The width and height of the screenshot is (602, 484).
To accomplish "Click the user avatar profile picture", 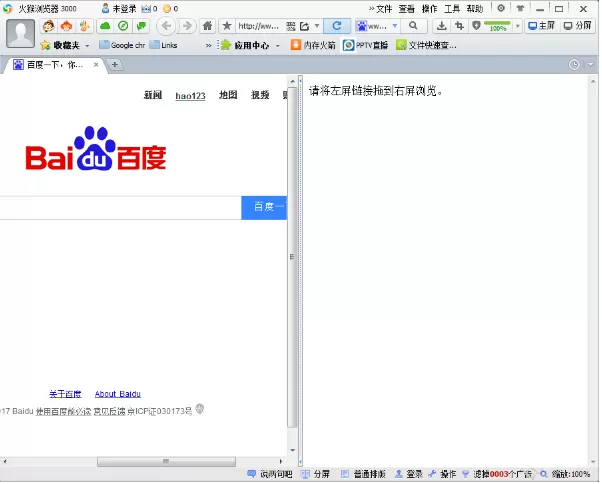I will (20, 33).
